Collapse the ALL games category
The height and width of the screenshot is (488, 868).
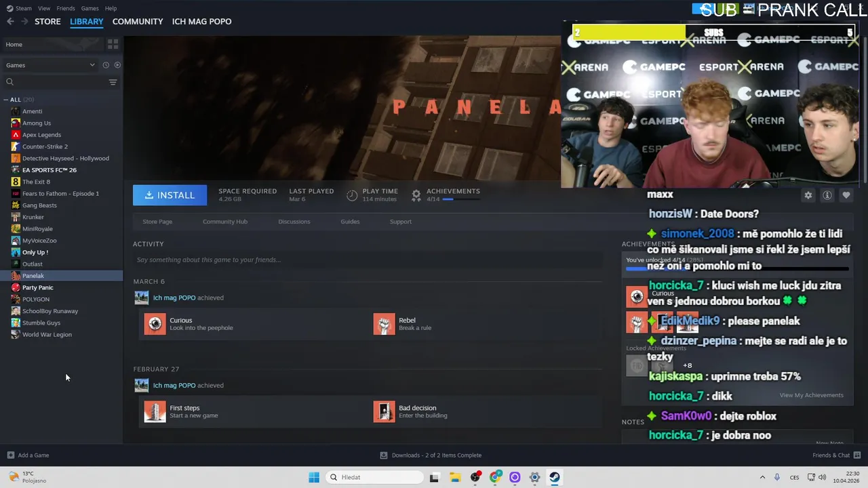pos(6,100)
